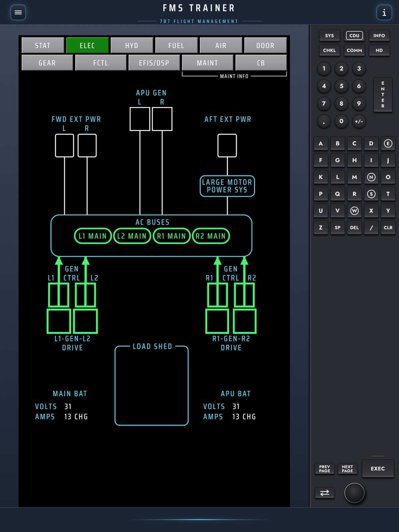Tap the ENTER key
Viewport: 399px width, 532px height.
point(383,94)
